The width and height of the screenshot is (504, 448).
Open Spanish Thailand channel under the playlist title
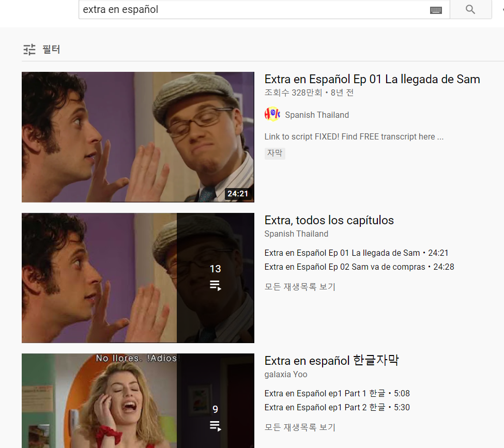click(x=296, y=234)
